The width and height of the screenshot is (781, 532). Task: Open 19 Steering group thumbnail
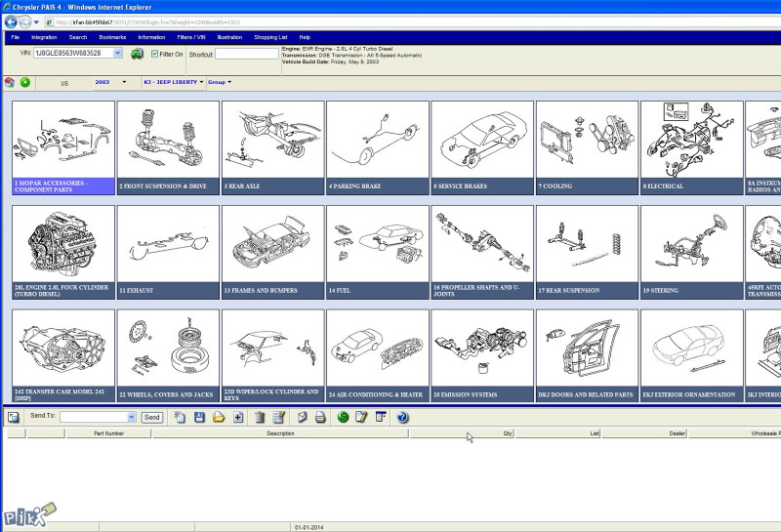tap(692, 252)
